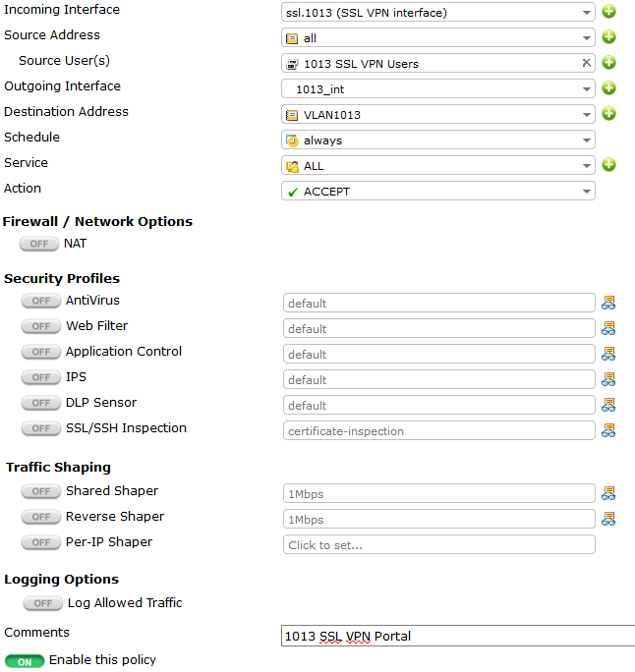Viewport: 635px width, 672px height.
Task: Expand the Action ACCEPT dropdown
Action: [437, 191]
